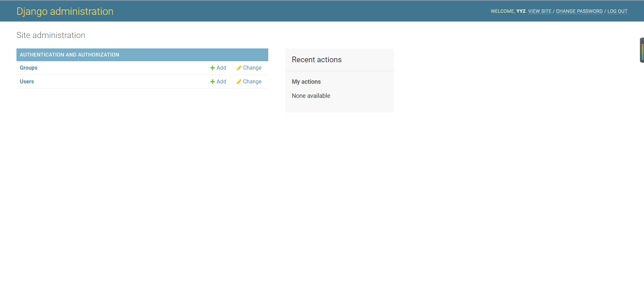Click the side widget at right edge
Viewport: 644px width, 303px height.
tap(642, 50)
